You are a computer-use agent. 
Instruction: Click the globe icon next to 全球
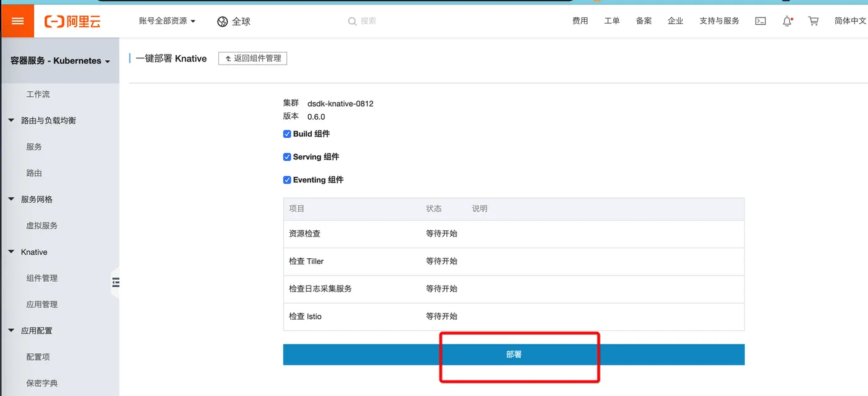pyautogui.click(x=223, y=22)
